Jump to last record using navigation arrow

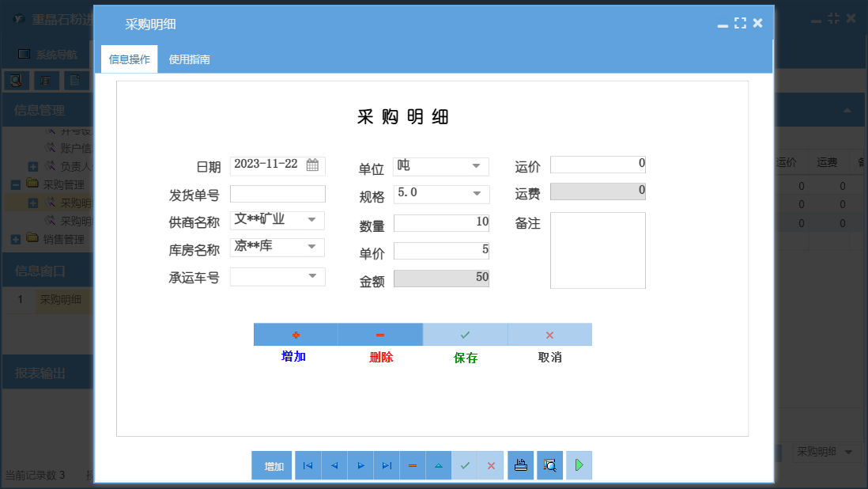tap(387, 465)
